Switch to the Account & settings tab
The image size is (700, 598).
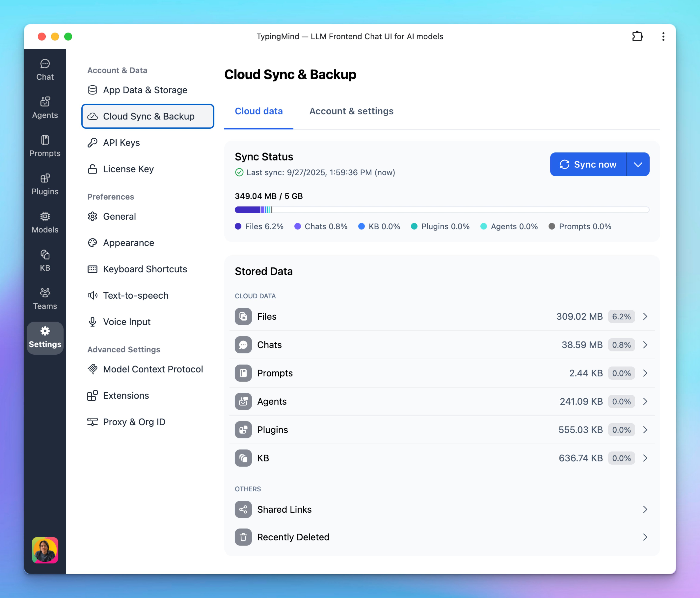tap(351, 111)
